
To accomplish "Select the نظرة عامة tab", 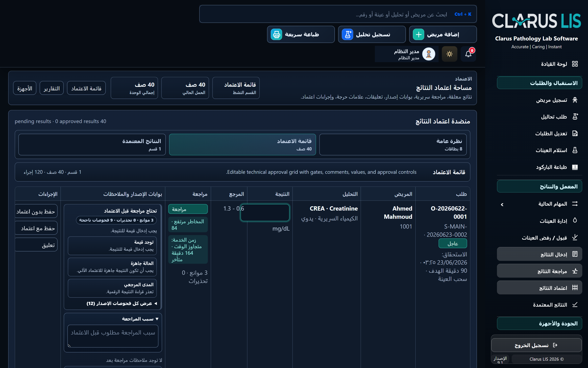I will coord(393,145).
